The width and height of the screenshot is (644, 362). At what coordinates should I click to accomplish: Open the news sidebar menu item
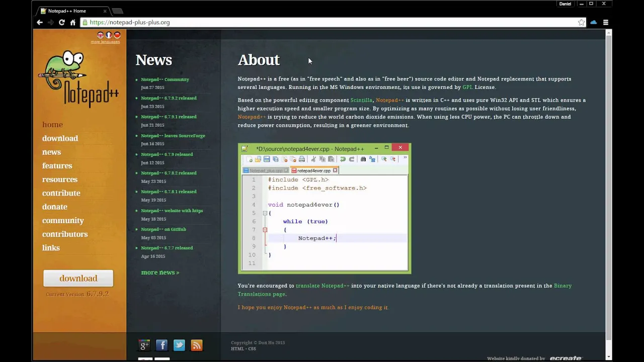coord(51,152)
